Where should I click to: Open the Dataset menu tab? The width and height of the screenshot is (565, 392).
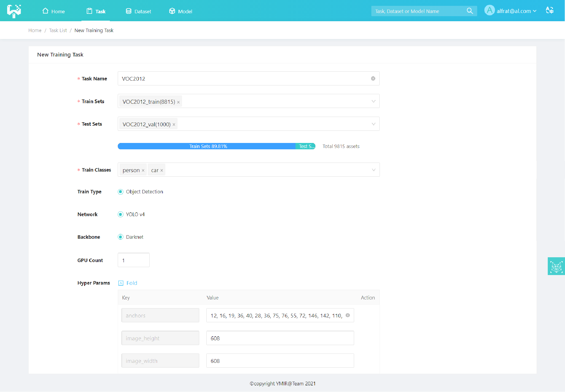coord(138,11)
